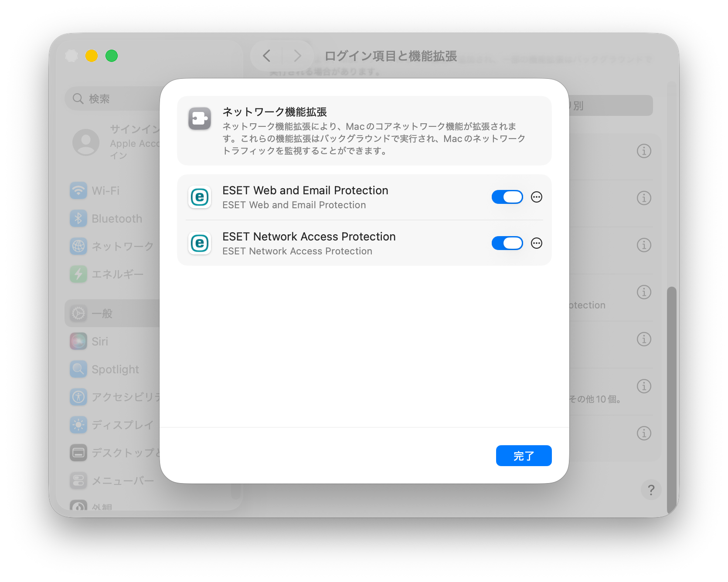Viewport: 728px width, 582px height.
Task: Click the ESET Network Access Protection icon
Action: point(200,244)
